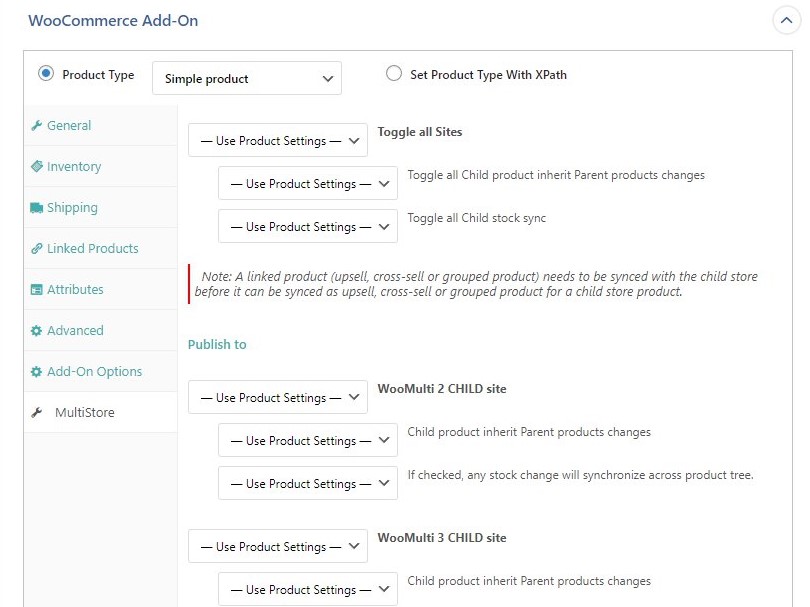Click the Advanced gear icon
Image resolution: width=810 pixels, height=607 pixels.
pos(36,331)
